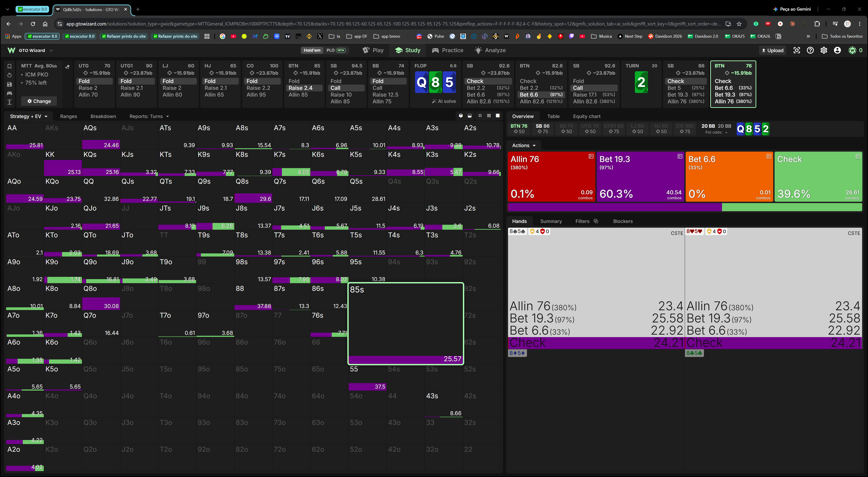This screenshot has height=477, width=868.
Task: Select the 3D cube matrix view icon
Action: pos(461,116)
